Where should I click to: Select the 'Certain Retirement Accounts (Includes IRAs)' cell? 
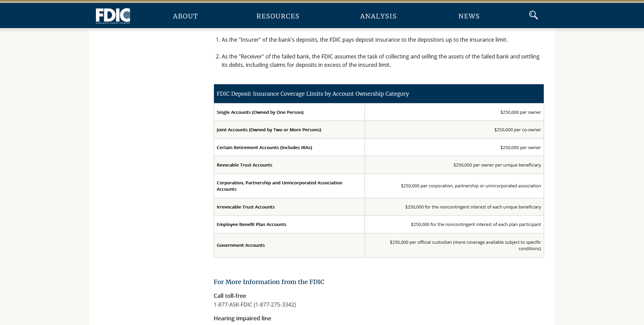pyautogui.click(x=289, y=147)
